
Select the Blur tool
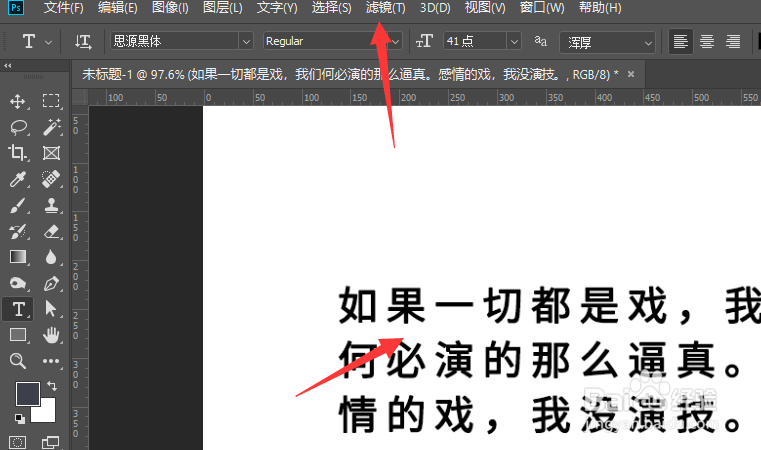coord(51,257)
